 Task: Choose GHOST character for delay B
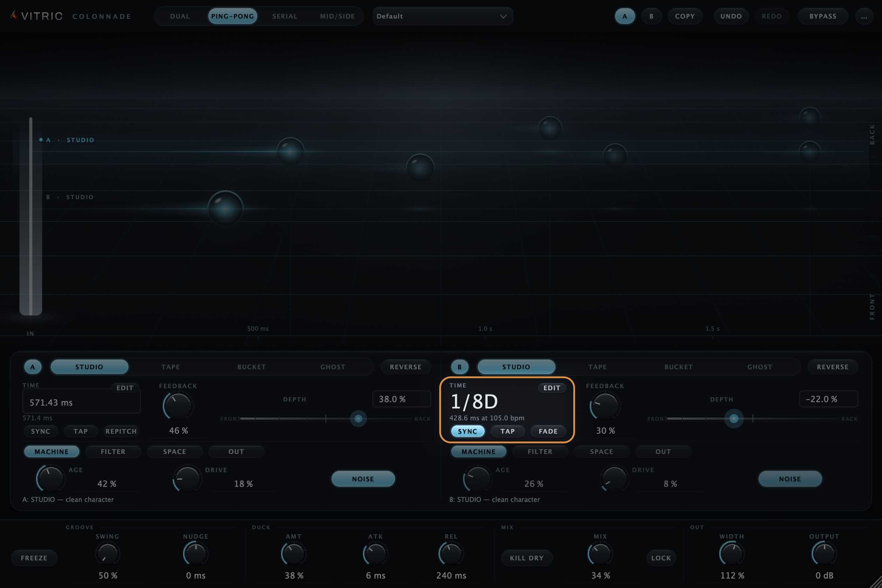click(760, 367)
